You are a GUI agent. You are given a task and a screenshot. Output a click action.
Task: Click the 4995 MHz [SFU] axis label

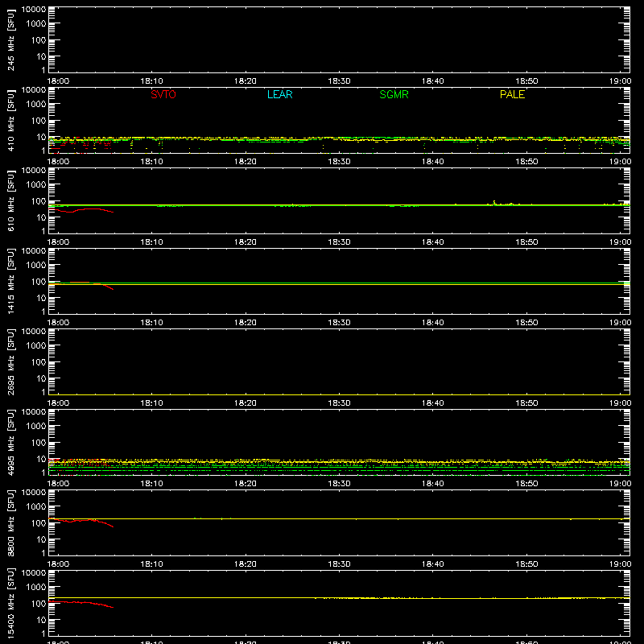(x=10, y=442)
